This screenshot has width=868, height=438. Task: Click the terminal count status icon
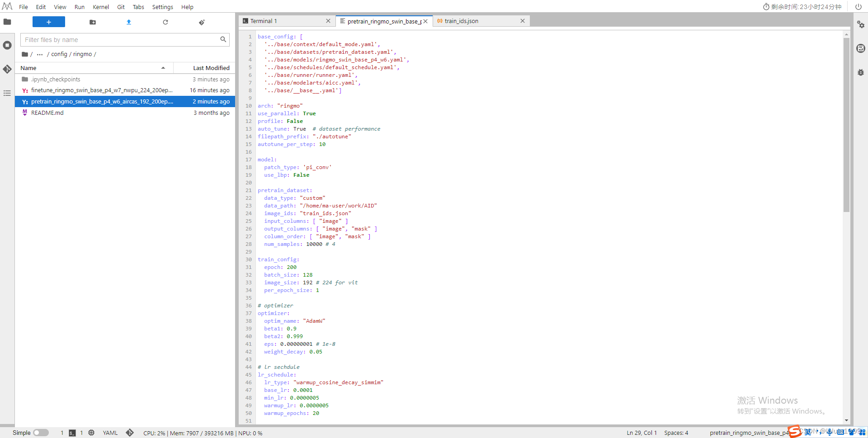pyautogui.click(x=72, y=433)
